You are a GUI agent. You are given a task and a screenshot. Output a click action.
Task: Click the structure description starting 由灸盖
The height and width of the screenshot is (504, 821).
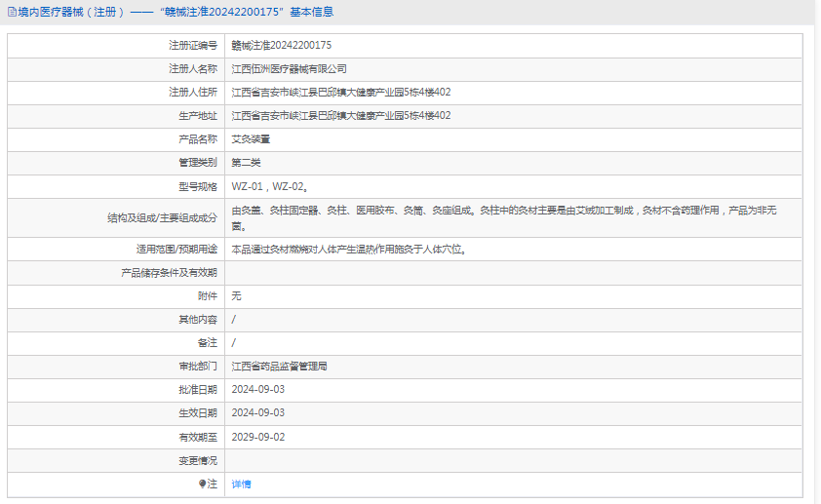pyautogui.click(x=504, y=218)
